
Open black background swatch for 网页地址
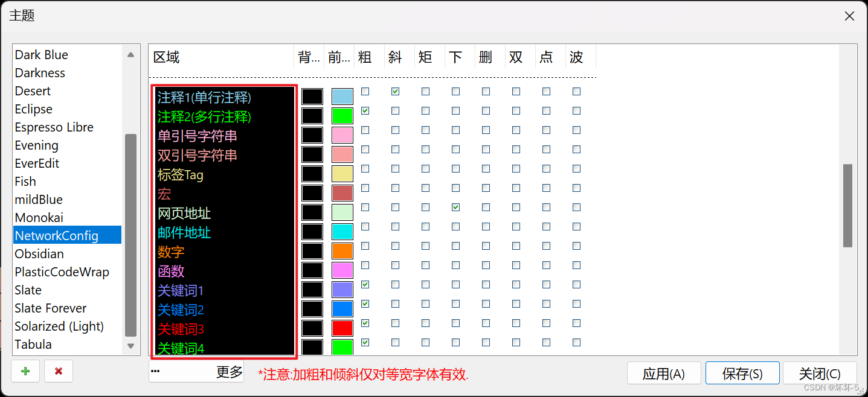(312, 212)
